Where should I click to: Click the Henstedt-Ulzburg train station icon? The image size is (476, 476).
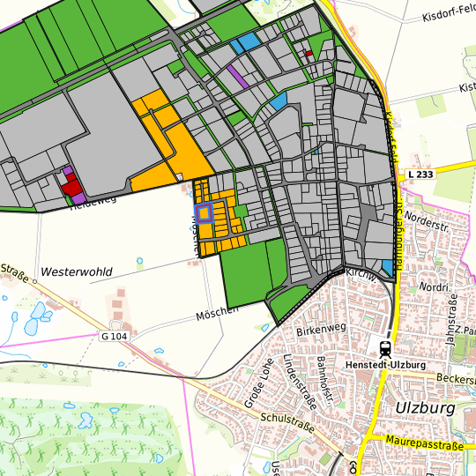(385, 349)
